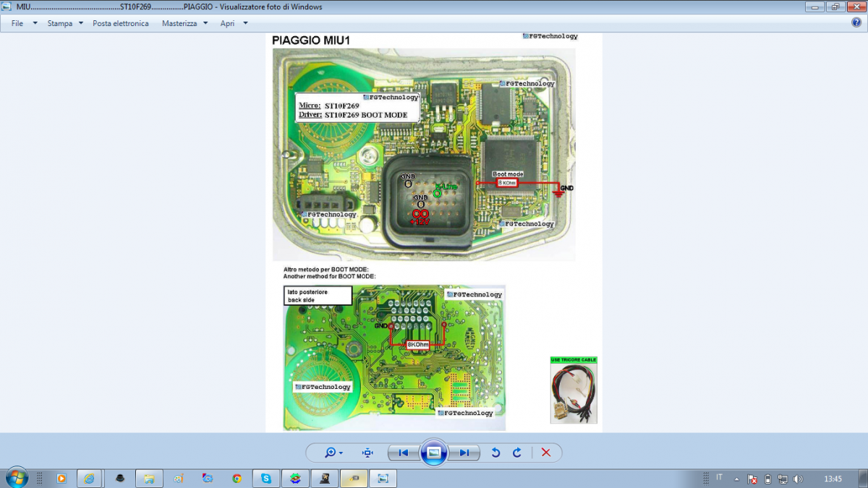
Task: Open the zoom magnifier control
Action: (x=333, y=453)
